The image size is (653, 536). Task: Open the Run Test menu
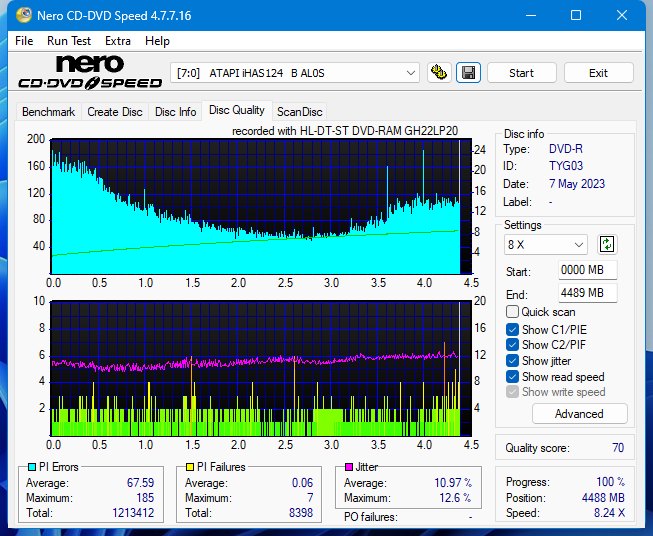[x=69, y=41]
